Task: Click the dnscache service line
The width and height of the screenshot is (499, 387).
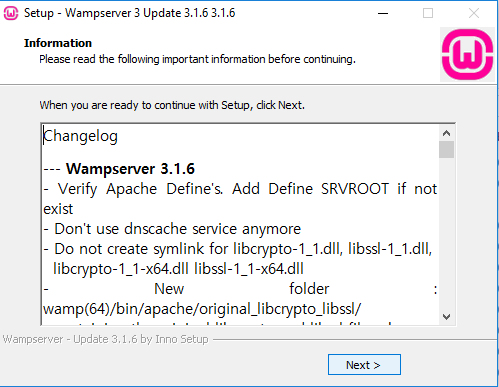Action: point(172,229)
